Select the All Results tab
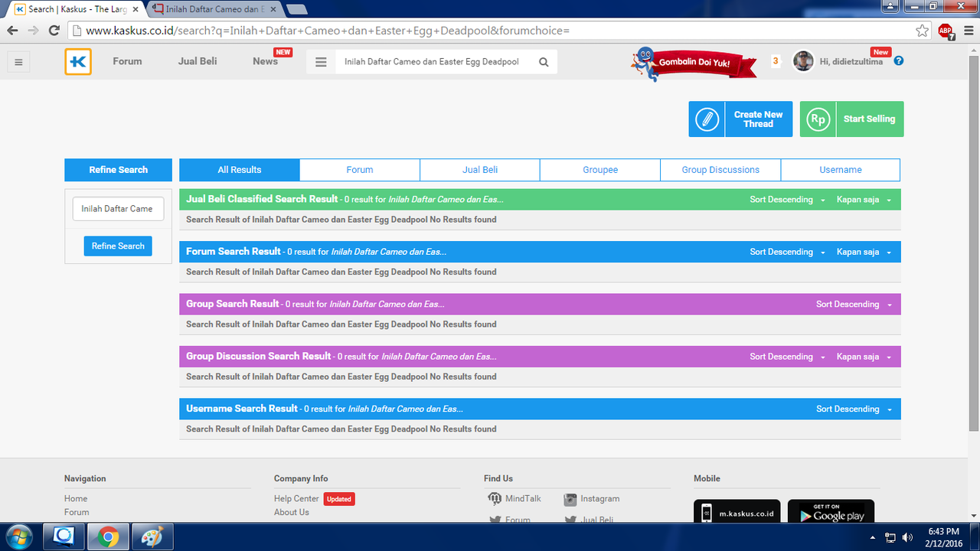This screenshot has width=980, height=551. [x=240, y=170]
